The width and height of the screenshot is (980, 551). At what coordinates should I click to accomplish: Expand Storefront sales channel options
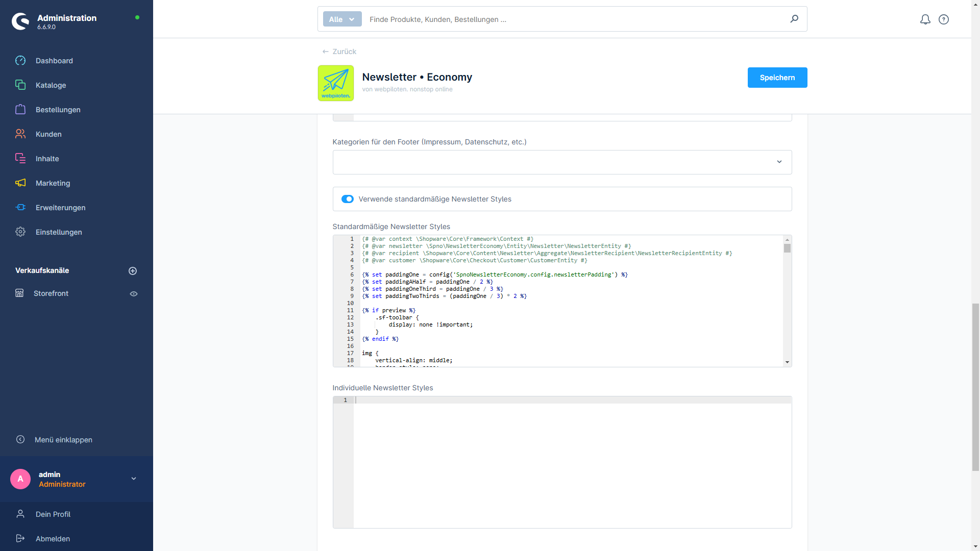[x=133, y=293]
